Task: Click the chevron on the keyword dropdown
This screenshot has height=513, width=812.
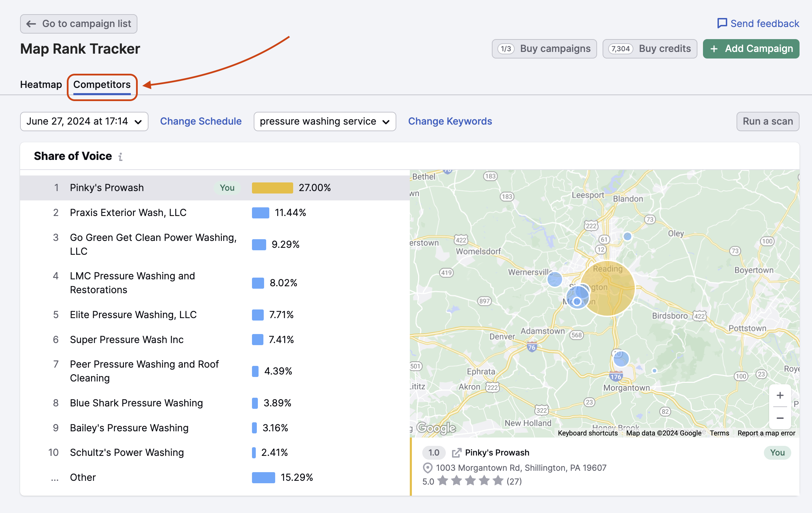Action: coord(386,122)
